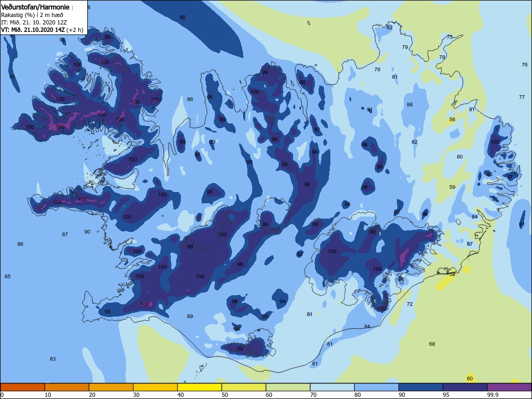Screen dimensions: 532x399
Task: Click the legend tick label 99.9
Action: [x=492, y=395]
